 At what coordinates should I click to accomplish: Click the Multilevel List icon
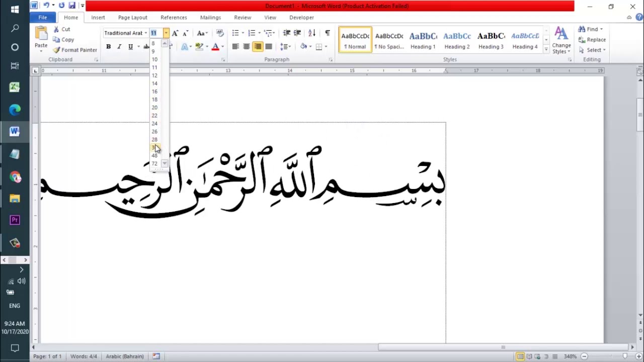point(268,33)
